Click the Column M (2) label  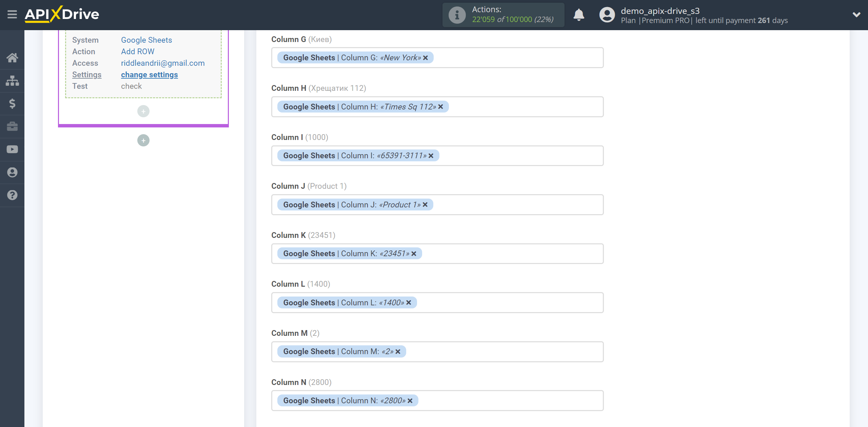(295, 333)
